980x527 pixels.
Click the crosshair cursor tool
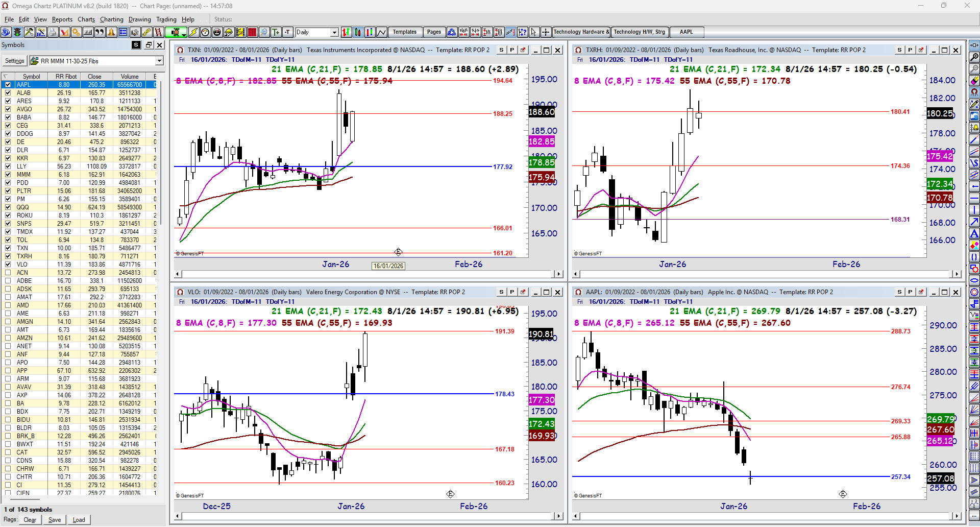click(x=545, y=32)
